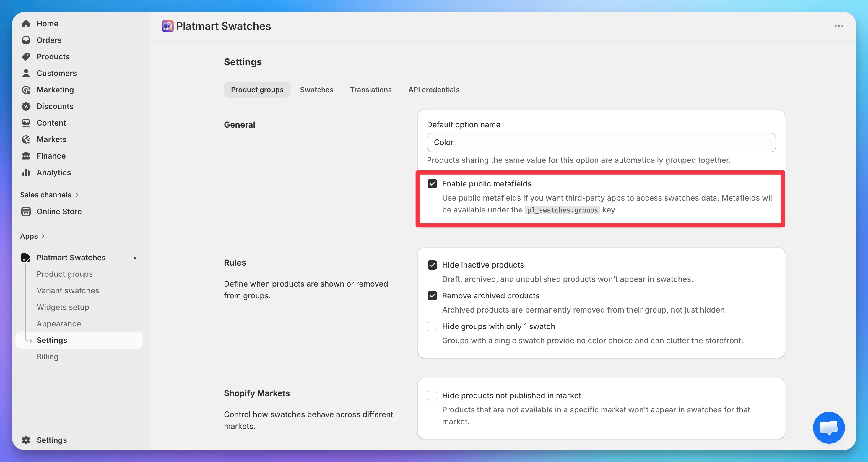The height and width of the screenshot is (462, 868).
Task: Click the Hide inactive products label
Action: click(x=483, y=265)
